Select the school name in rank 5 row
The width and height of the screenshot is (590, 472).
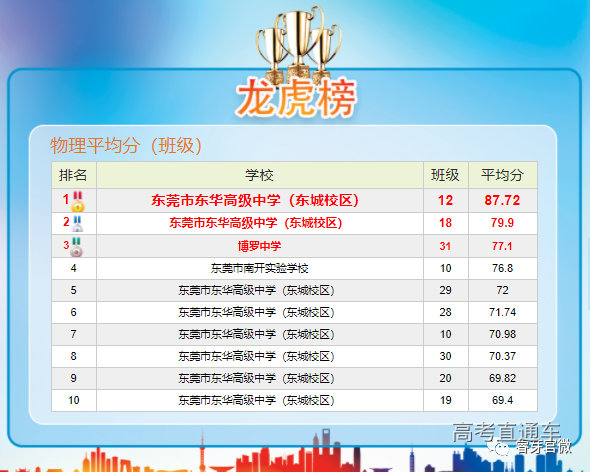256,290
